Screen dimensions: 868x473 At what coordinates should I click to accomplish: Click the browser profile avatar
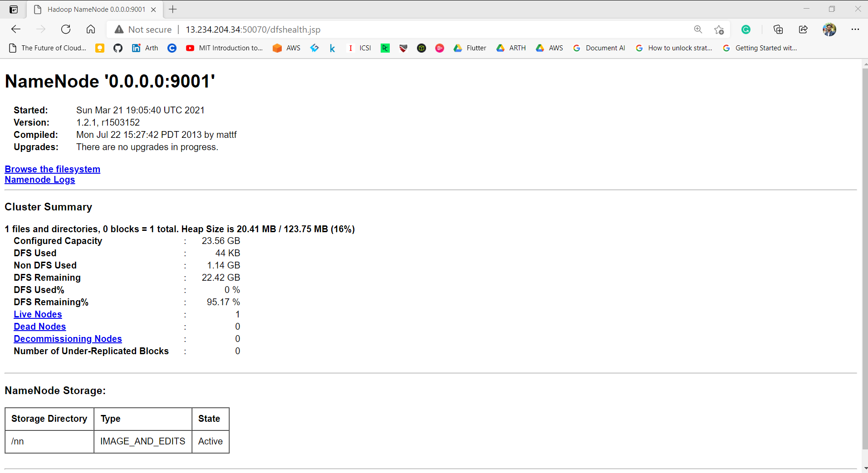coord(829,29)
